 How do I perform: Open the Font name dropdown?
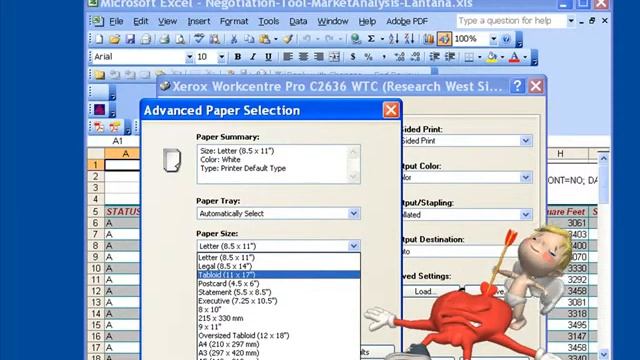tap(189, 57)
